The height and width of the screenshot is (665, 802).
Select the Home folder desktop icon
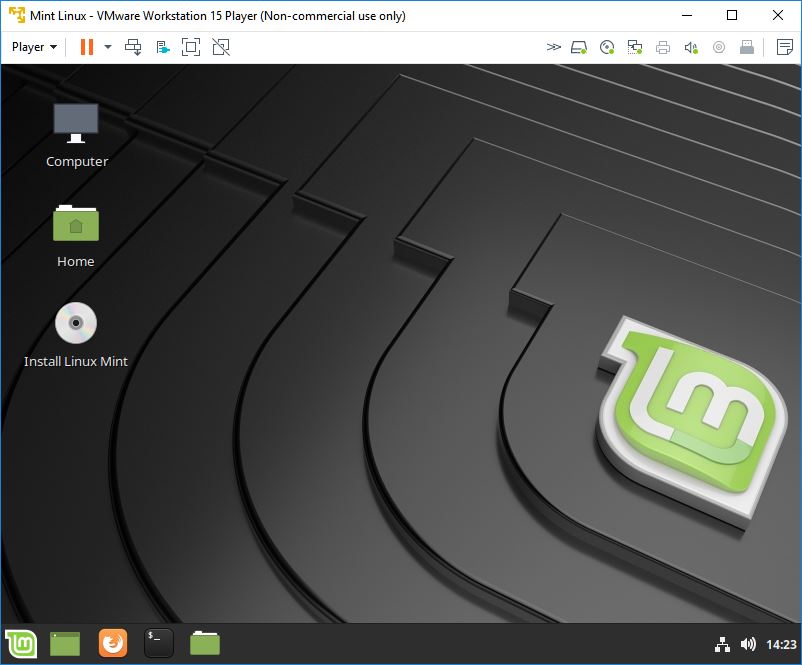coord(76,223)
